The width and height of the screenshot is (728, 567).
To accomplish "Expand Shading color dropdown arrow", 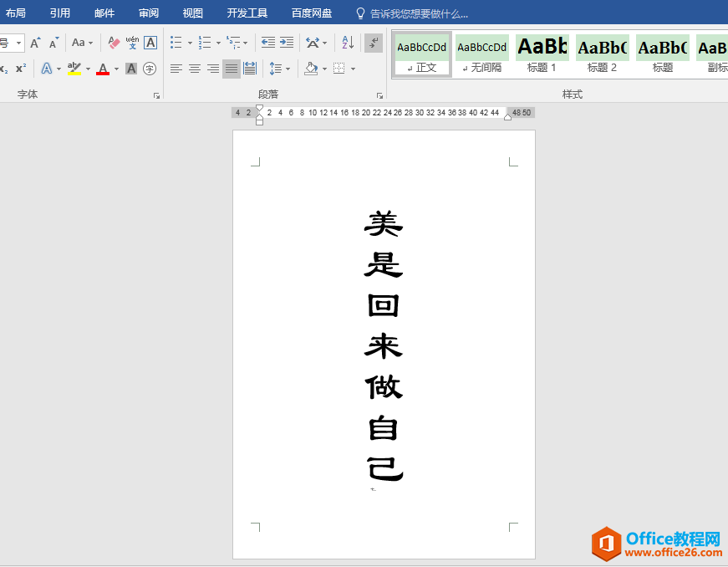I will point(324,69).
